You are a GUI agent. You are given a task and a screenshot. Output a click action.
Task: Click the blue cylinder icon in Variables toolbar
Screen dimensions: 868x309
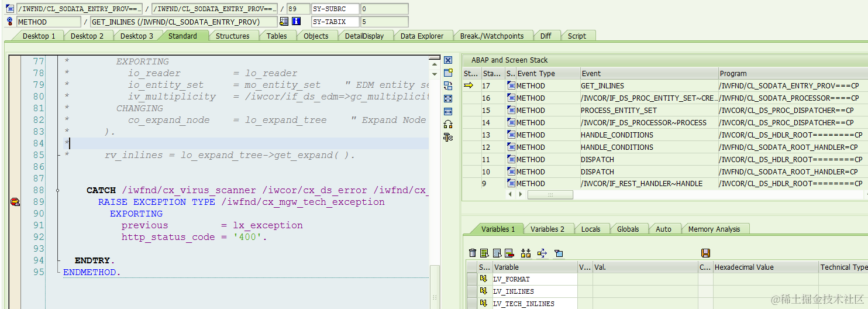point(559,253)
